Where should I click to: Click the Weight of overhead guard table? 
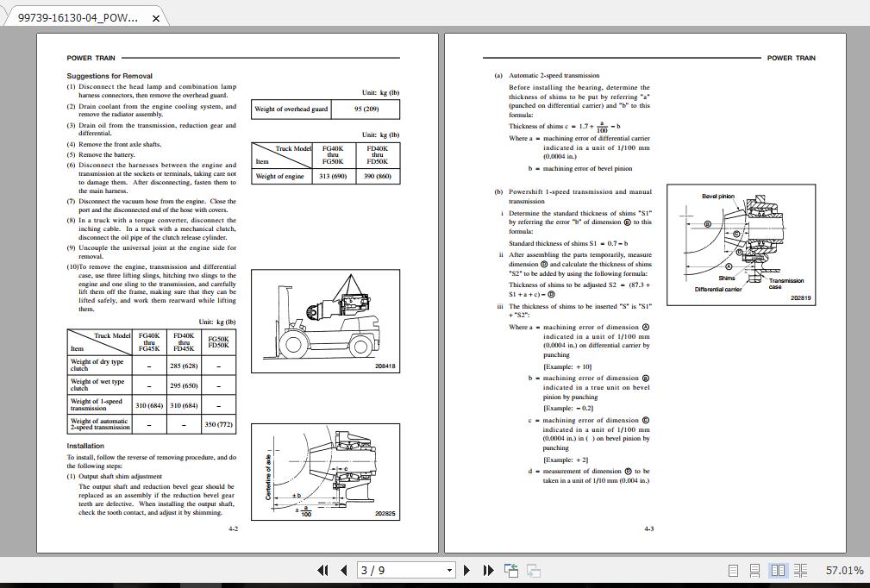[x=325, y=109]
